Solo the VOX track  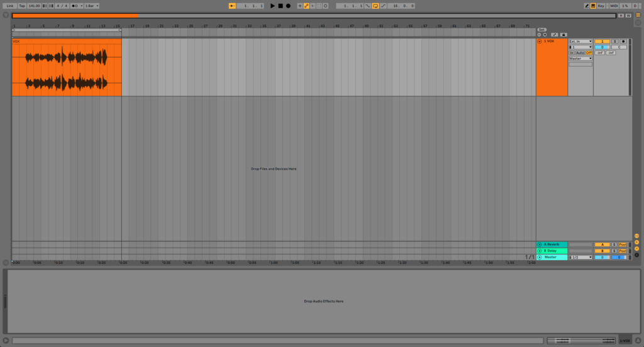coord(615,41)
